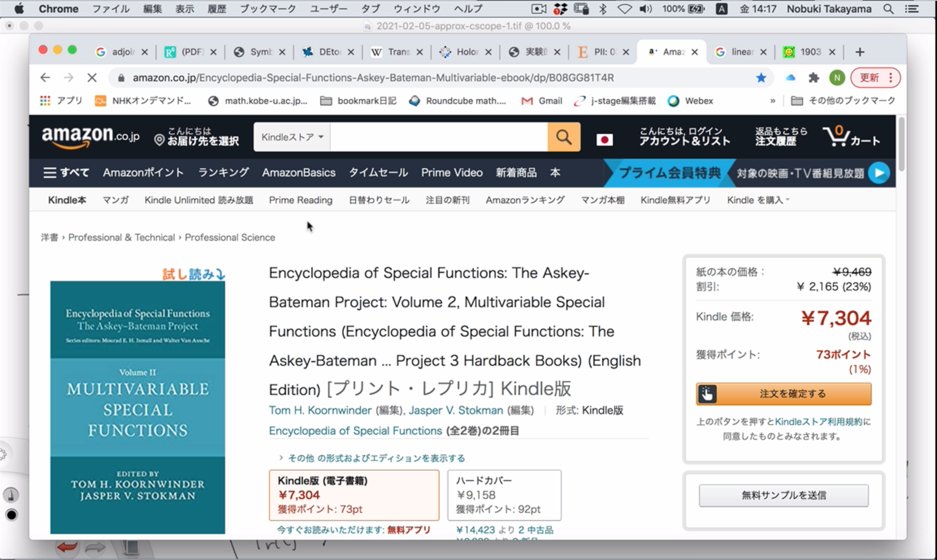Open the extensions puzzle piece icon
The height and width of the screenshot is (560, 937).
point(813,78)
